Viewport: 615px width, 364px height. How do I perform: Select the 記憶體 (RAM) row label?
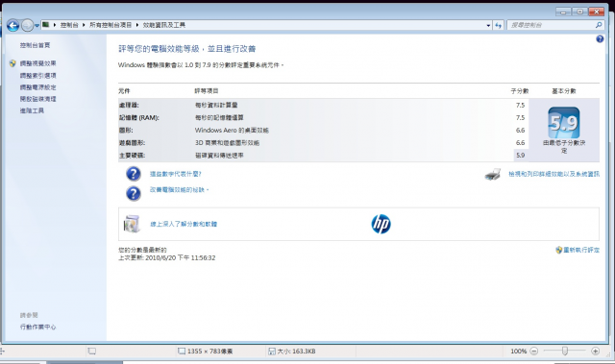click(x=138, y=117)
